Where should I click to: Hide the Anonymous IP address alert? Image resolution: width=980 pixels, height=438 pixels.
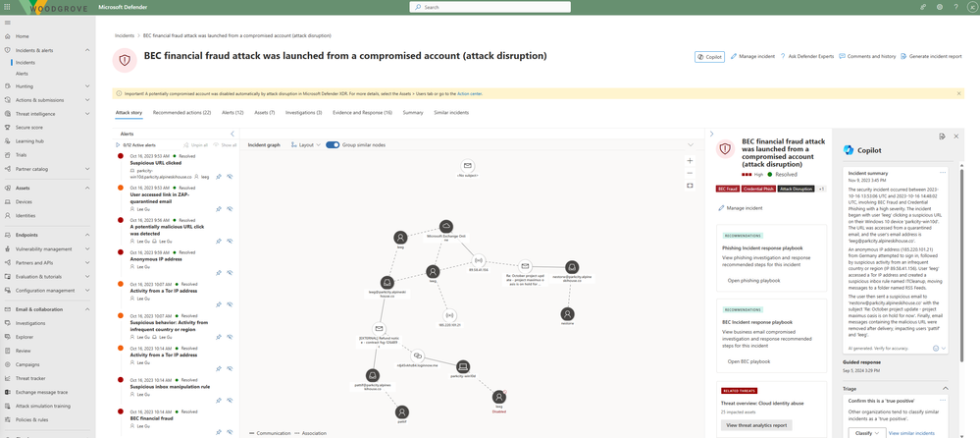[230, 273]
